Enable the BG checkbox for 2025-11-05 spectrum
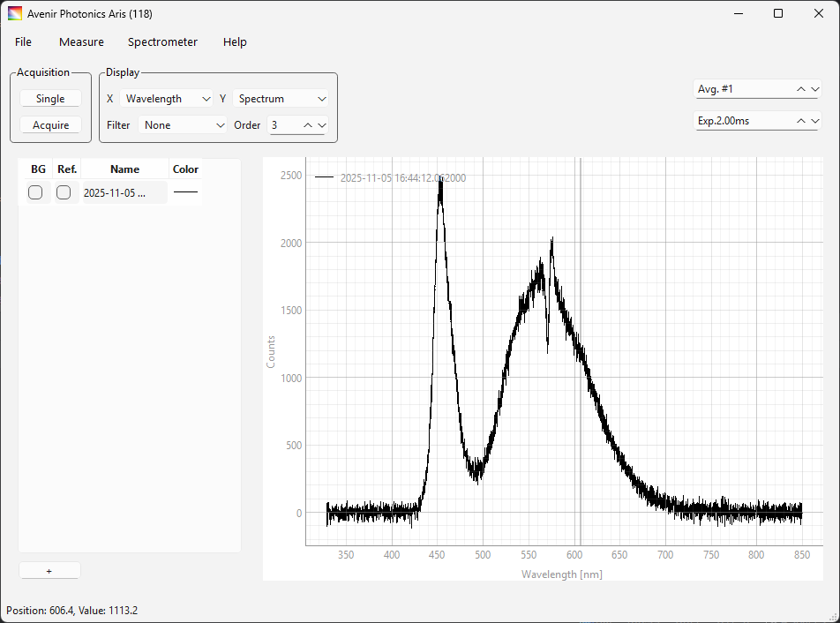Screen dimensions: 840x623 pos(35,192)
